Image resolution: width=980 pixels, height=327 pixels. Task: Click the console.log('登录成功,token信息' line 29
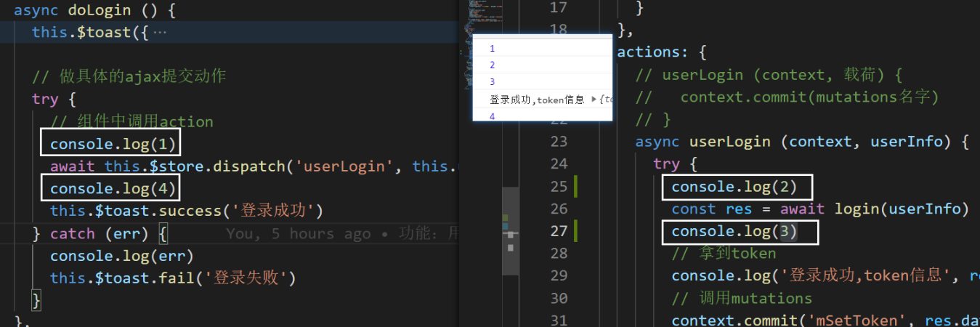coord(825,276)
